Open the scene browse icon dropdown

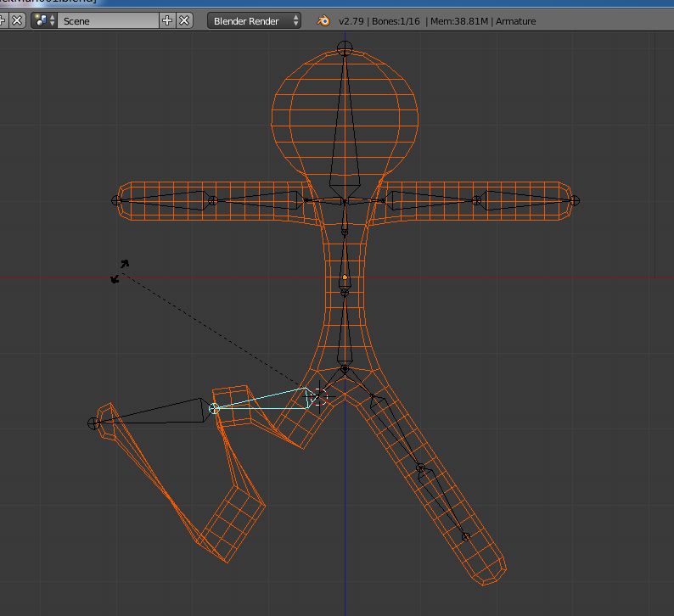pyautogui.click(x=43, y=20)
